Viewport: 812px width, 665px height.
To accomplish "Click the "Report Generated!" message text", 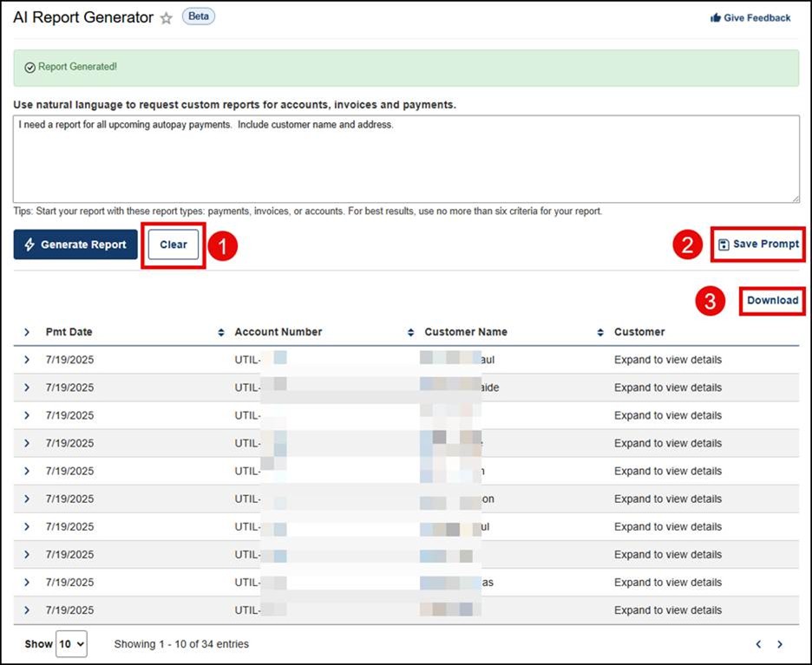I will 78,67.
